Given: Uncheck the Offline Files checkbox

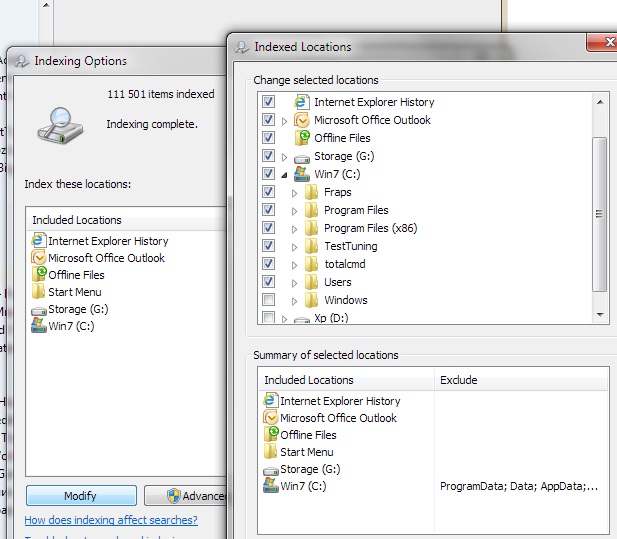Looking at the screenshot, I should (x=268, y=137).
